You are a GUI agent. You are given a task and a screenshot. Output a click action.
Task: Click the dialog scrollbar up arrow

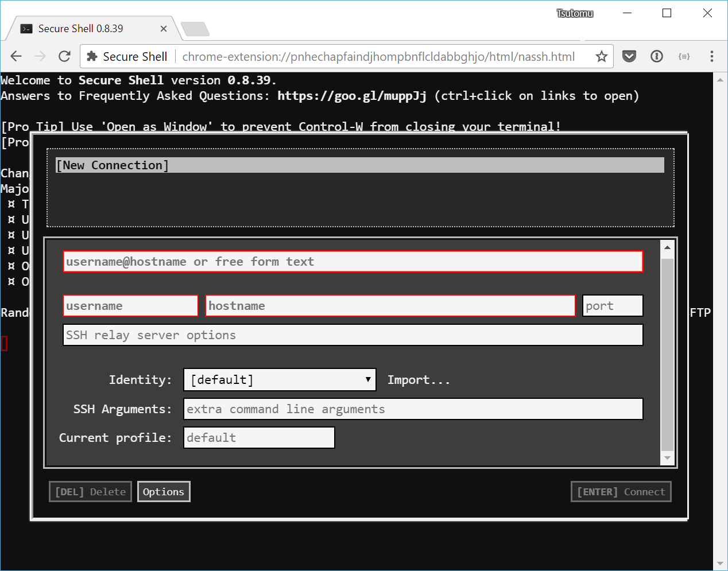[667, 248]
